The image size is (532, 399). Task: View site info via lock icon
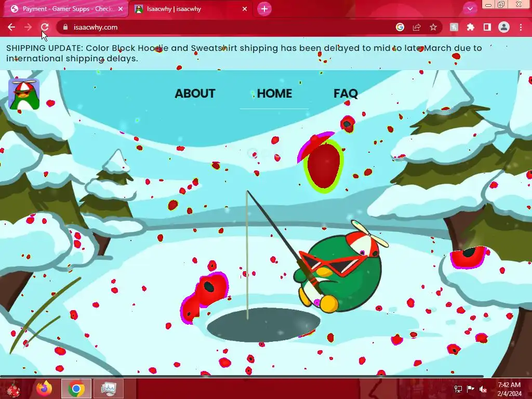[x=65, y=27]
